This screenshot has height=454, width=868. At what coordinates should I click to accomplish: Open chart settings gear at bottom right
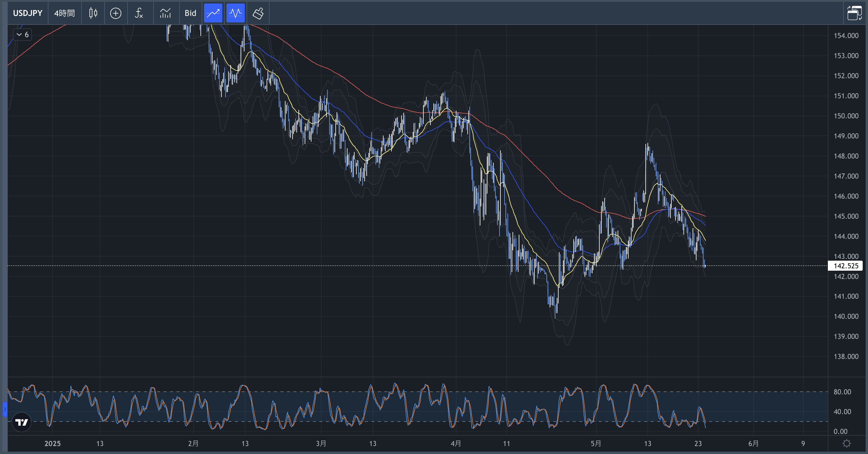point(846,443)
